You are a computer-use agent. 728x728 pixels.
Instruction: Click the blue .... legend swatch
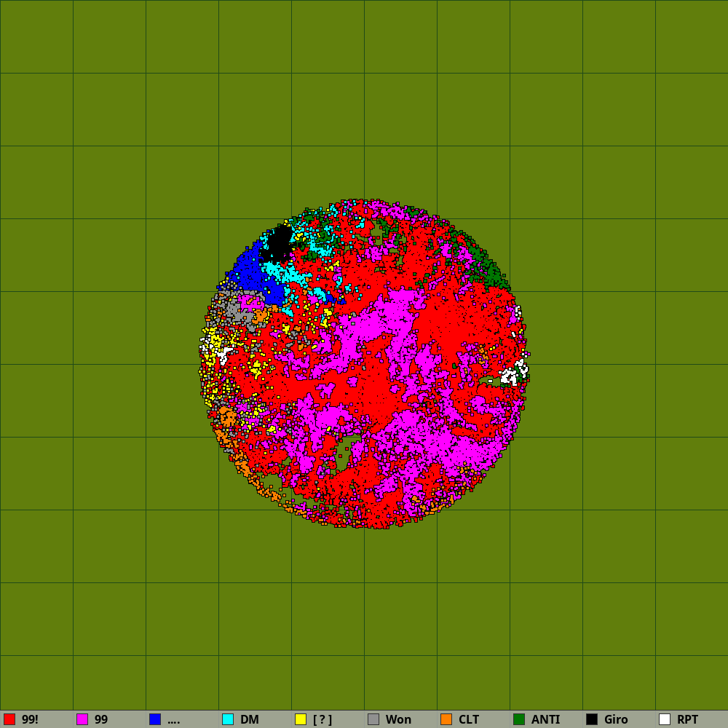(x=155, y=719)
